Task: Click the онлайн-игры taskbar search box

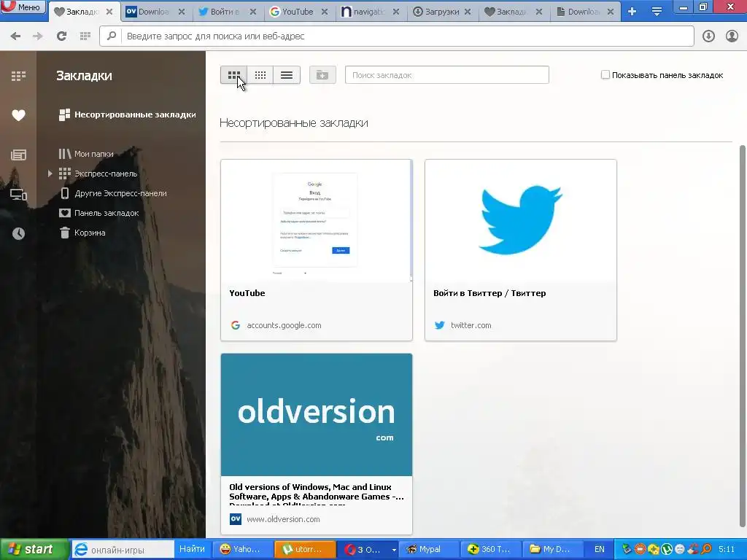Action: pyautogui.click(x=123, y=550)
